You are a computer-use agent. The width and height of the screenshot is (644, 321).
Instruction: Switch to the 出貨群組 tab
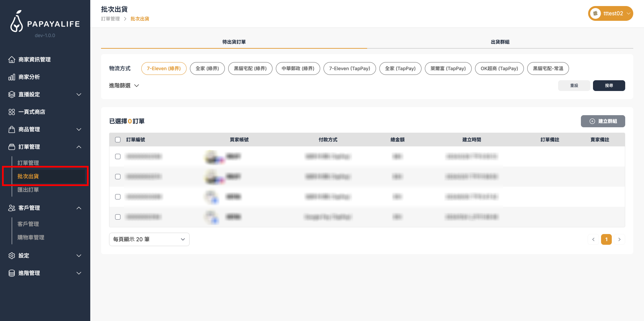(x=500, y=42)
